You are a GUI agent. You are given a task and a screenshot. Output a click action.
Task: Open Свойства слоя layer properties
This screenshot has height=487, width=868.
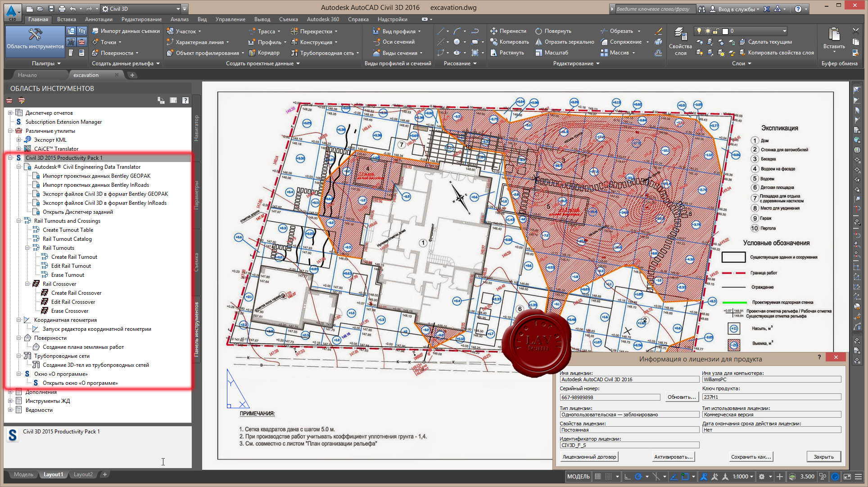[x=680, y=41]
